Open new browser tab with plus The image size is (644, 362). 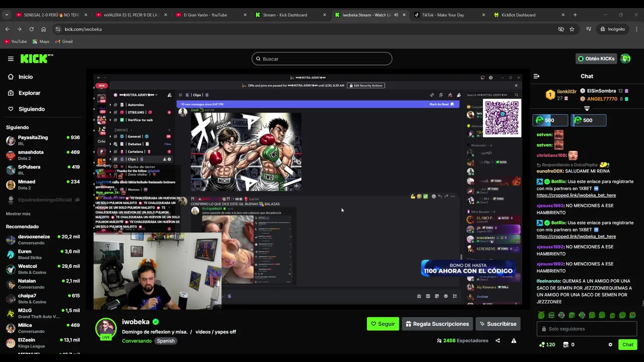point(575,15)
